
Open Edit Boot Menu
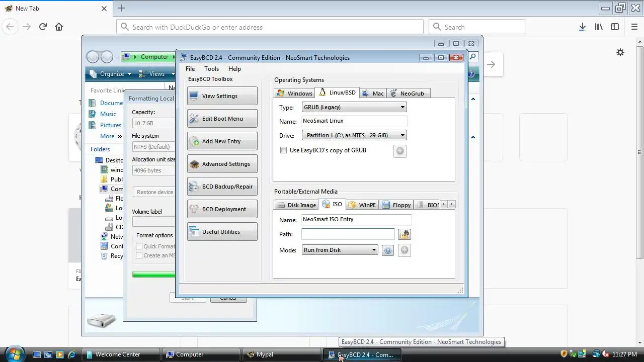[x=222, y=119]
